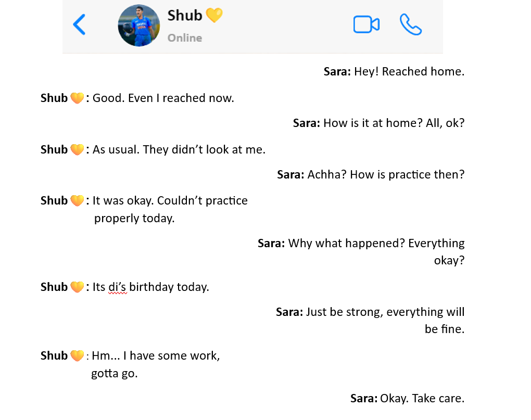This screenshot has width=531, height=420.
Task: Click heart emoji beside 'Good. Even I reached'
Action: coord(77,98)
